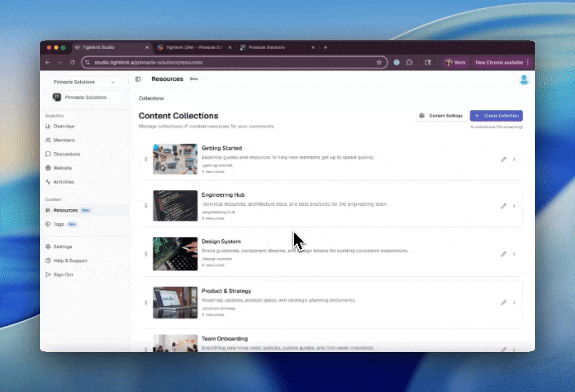Click Pinnacle Solutions community logo entry
This screenshot has width=575, height=392.
[84, 97]
